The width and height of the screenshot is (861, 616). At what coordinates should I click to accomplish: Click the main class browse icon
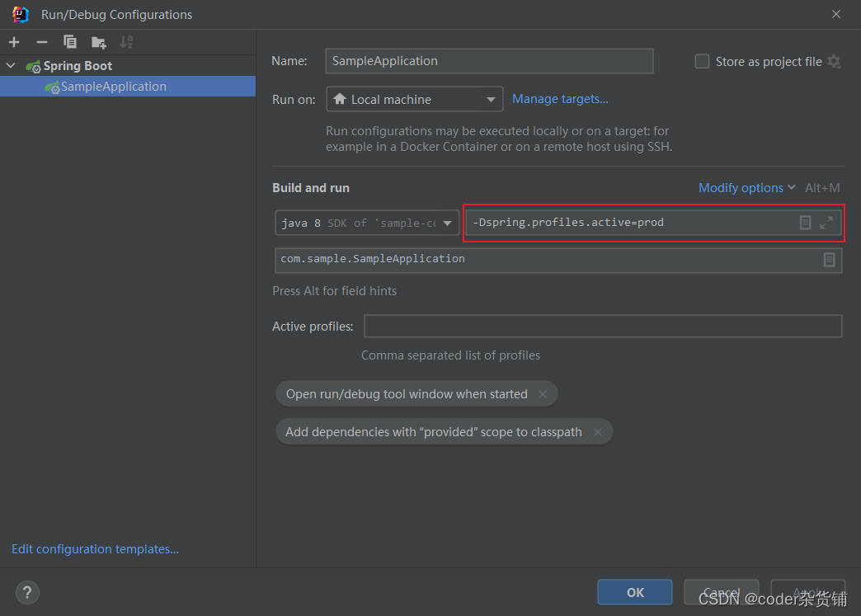[x=829, y=260]
